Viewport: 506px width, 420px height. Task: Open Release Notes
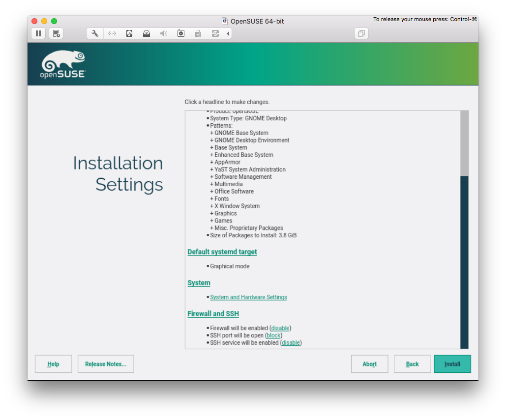point(106,364)
